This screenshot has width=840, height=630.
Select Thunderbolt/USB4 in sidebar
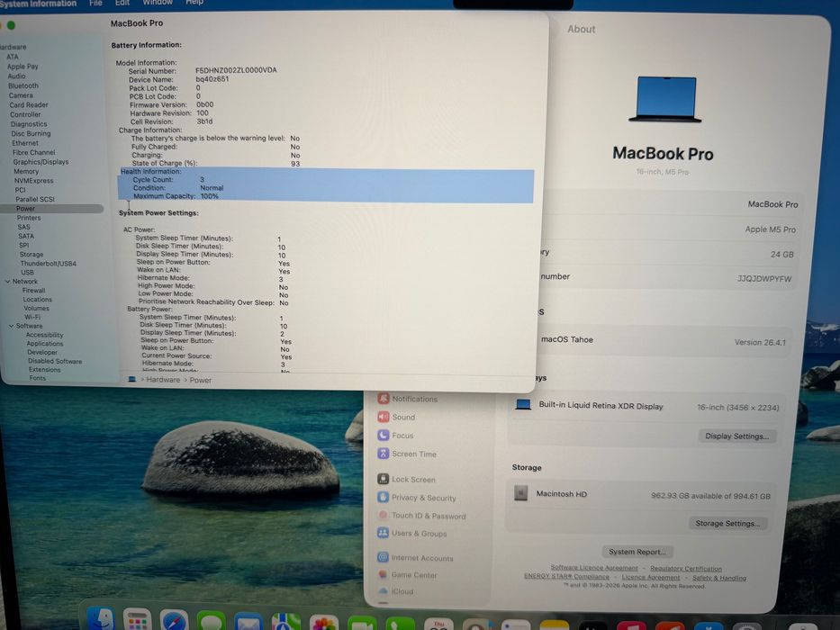[x=49, y=264]
